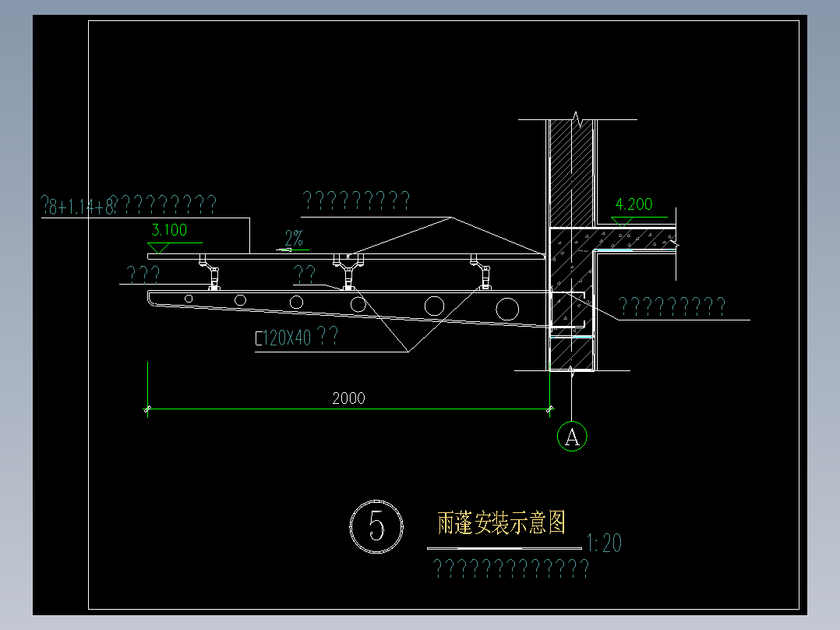
Task: Click the 3.100 elevation value text
Action: click(168, 231)
